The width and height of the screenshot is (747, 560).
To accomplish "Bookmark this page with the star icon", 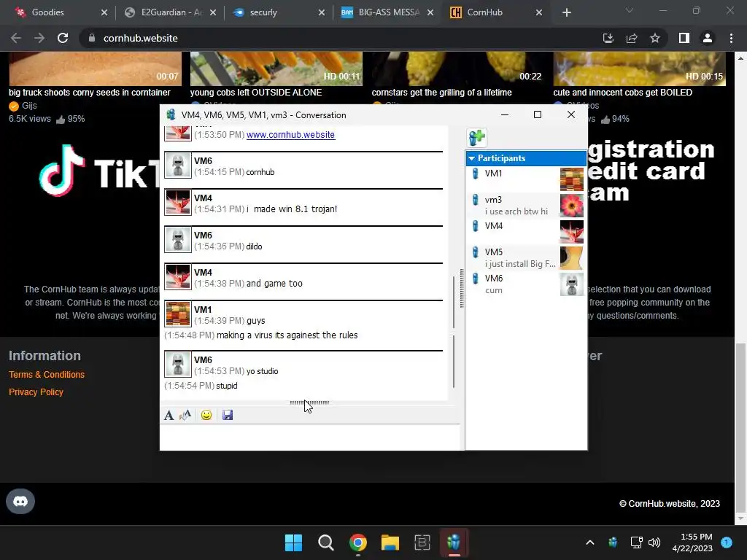I will point(655,38).
